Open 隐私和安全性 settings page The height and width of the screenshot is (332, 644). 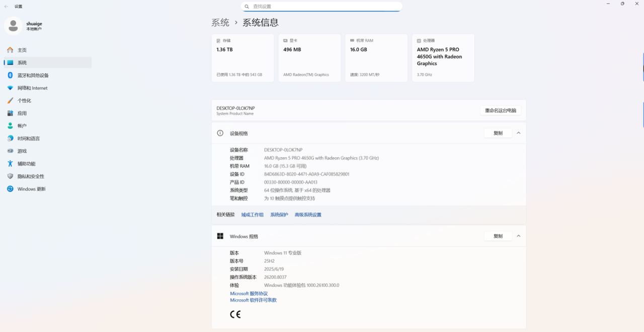pyautogui.click(x=48, y=176)
